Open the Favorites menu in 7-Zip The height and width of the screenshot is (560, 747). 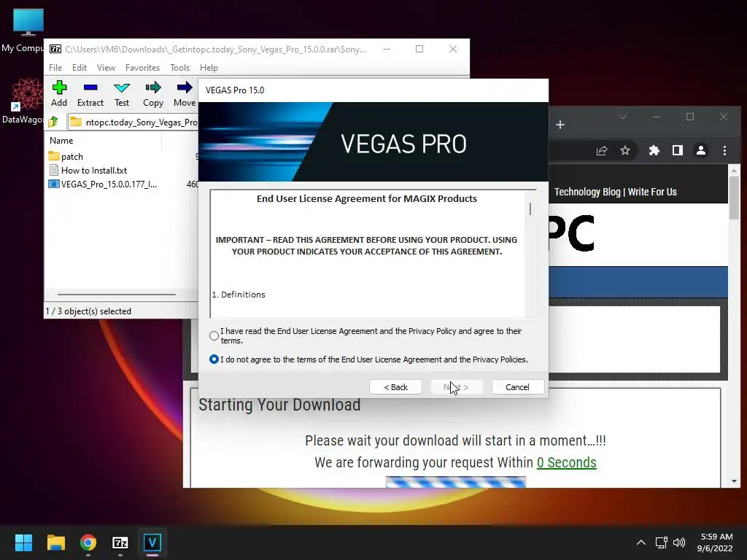point(142,68)
